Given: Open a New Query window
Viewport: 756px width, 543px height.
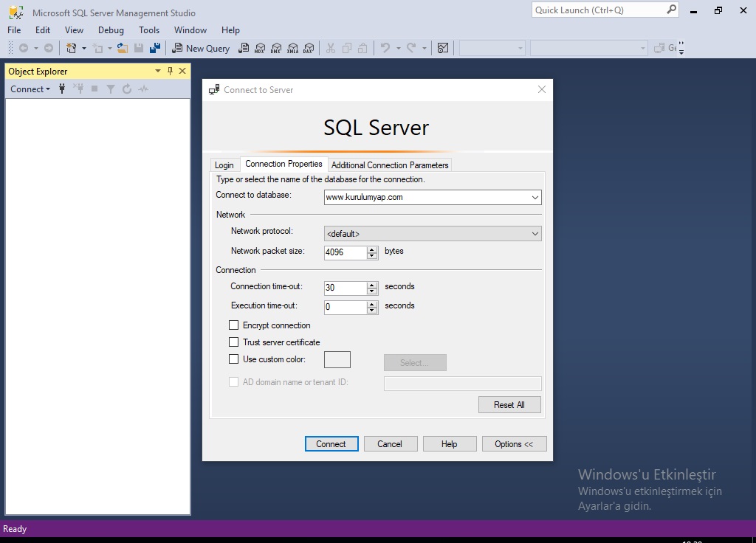Looking at the screenshot, I should click(x=200, y=48).
